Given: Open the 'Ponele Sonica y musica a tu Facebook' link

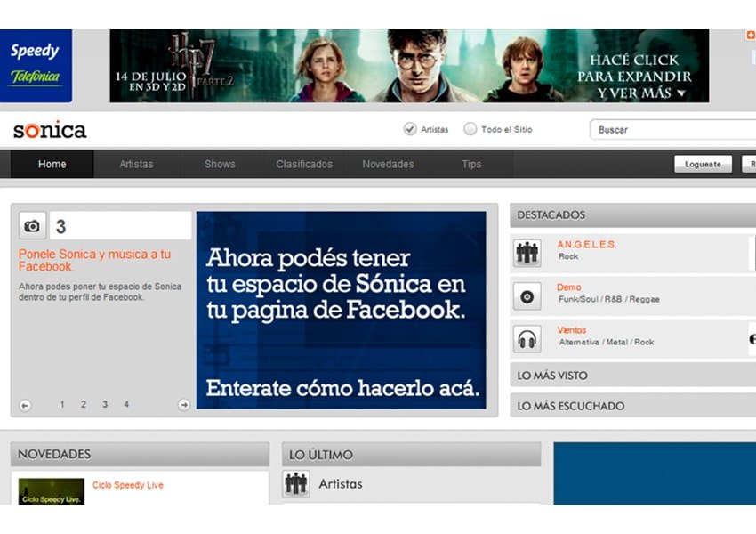Looking at the screenshot, I should (94, 260).
